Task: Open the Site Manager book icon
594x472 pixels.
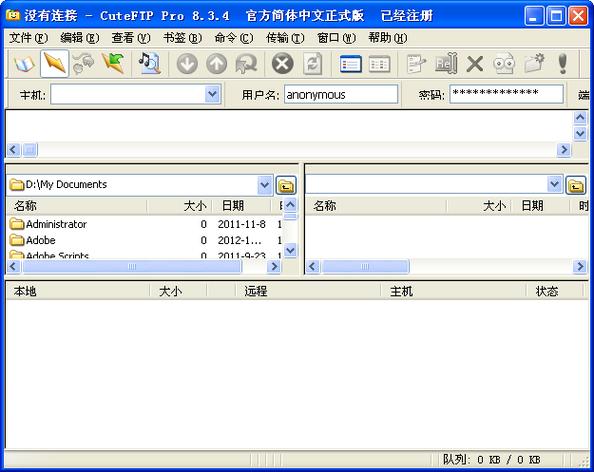Action: pyautogui.click(x=25, y=64)
